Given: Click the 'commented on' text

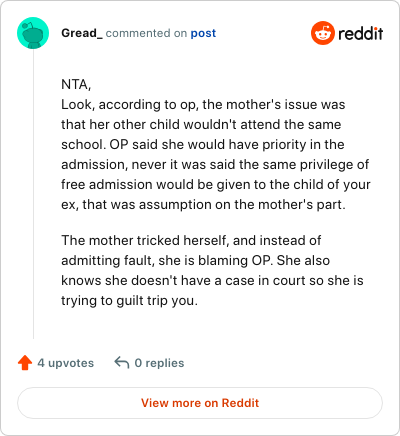Looking at the screenshot, I should (146, 33).
